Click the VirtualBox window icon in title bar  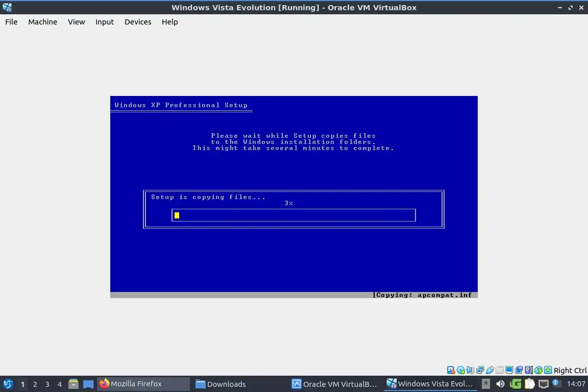tap(7, 7)
